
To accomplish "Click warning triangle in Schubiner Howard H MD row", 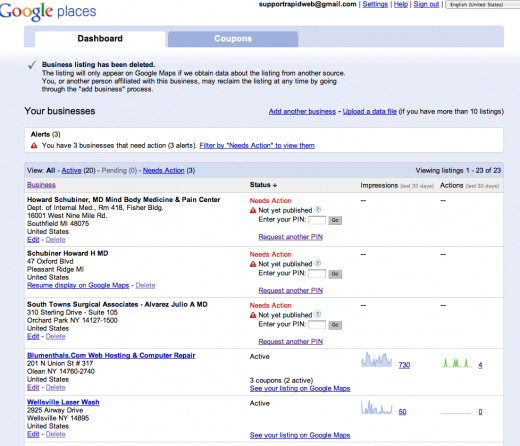I will pyautogui.click(x=253, y=264).
